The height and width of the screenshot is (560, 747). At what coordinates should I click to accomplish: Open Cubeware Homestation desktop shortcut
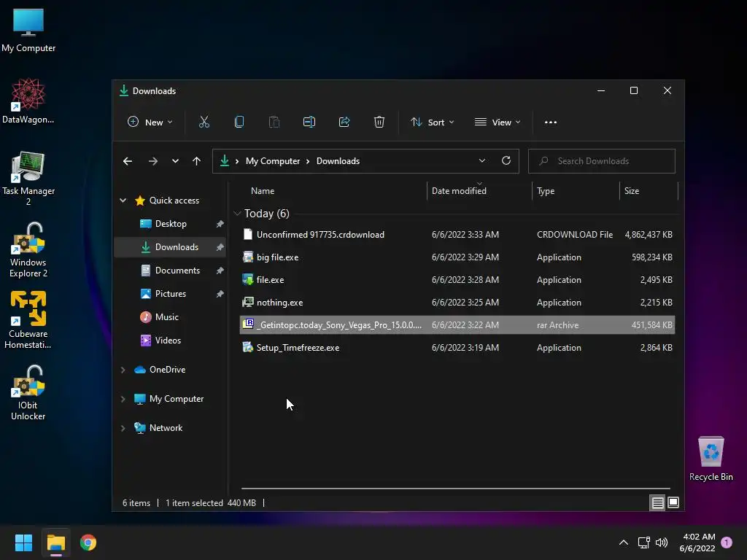(x=28, y=321)
